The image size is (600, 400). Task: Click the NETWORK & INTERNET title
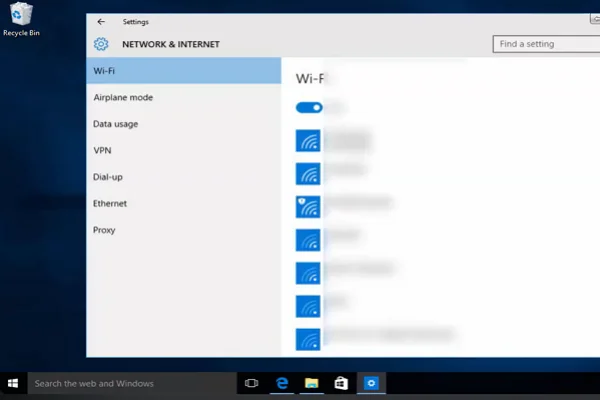pos(171,44)
